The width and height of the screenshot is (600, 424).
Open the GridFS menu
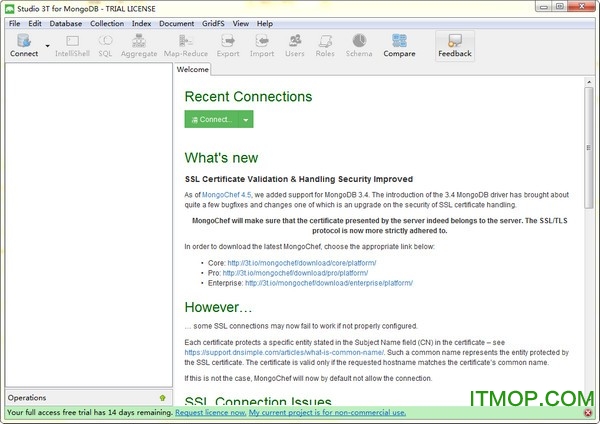click(x=212, y=23)
